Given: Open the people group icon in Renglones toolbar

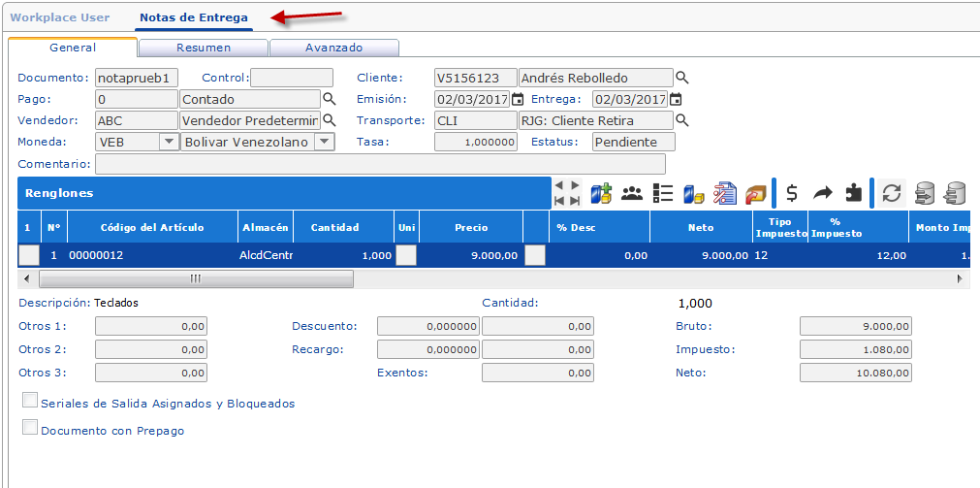Looking at the screenshot, I should [x=632, y=193].
